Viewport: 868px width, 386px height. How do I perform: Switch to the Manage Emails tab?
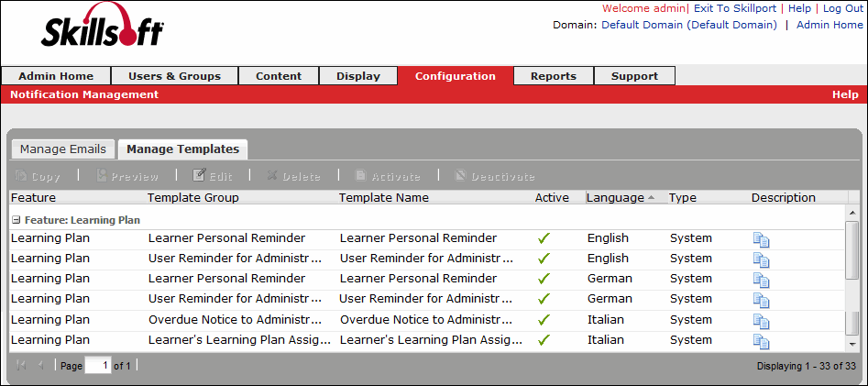(63, 149)
